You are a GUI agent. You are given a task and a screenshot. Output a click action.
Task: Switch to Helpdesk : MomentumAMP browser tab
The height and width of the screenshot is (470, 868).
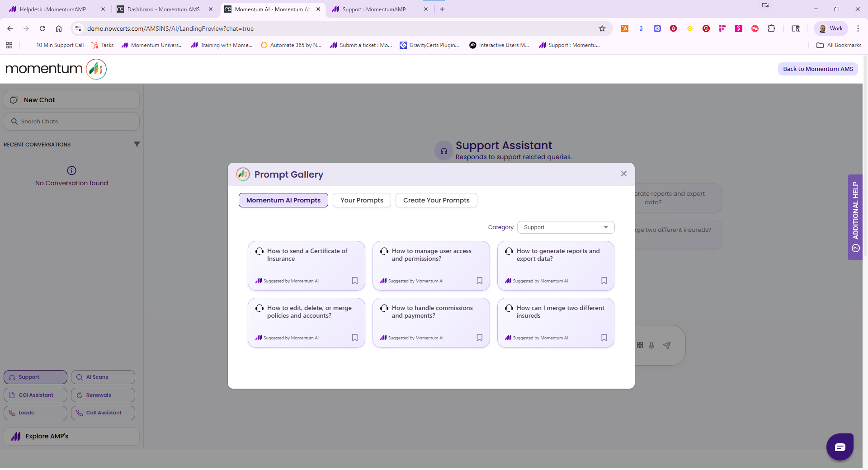click(x=53, y=9)
